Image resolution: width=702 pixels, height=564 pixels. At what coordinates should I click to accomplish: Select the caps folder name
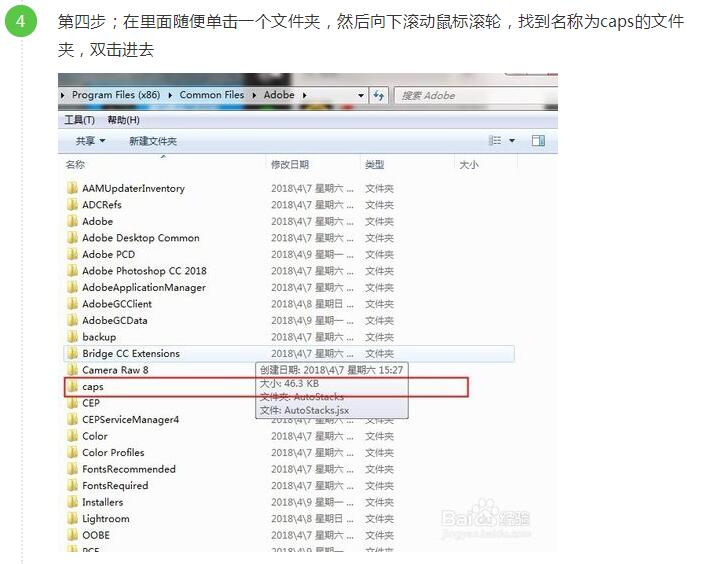click(93, 387)
